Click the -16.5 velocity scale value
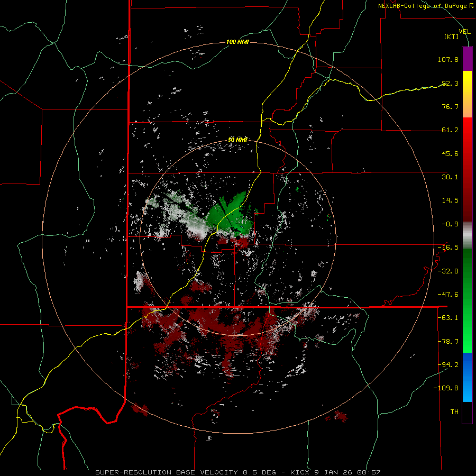This screenshot has width=476, height=476. (x=448, y=248)
